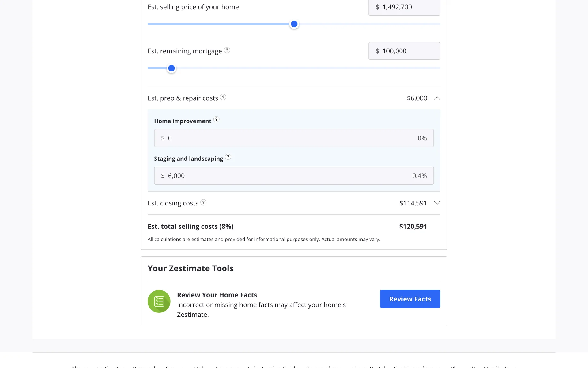The image size is (588, 368).
Task: Collapse the Est. prep & repair costs section
Action: [437, 98]
